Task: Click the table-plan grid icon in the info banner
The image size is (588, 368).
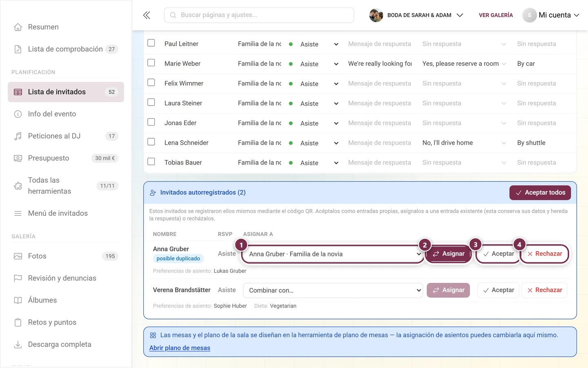Action: [x=153, y=335]
